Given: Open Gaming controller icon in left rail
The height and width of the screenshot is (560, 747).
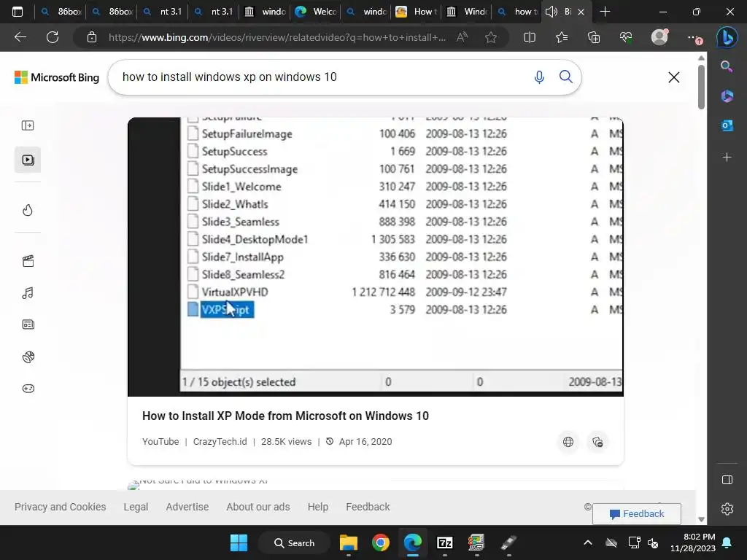Looking at the screenshot, I should (x=28, y=389).
